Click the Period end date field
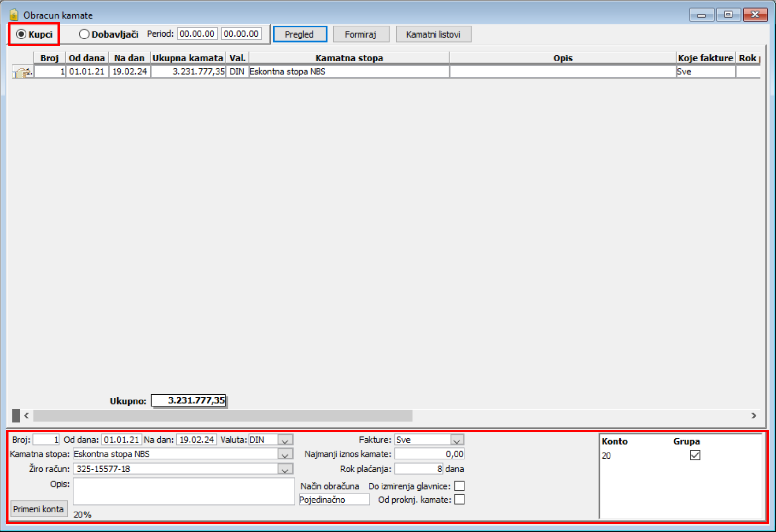 click(x=241, y=34)
